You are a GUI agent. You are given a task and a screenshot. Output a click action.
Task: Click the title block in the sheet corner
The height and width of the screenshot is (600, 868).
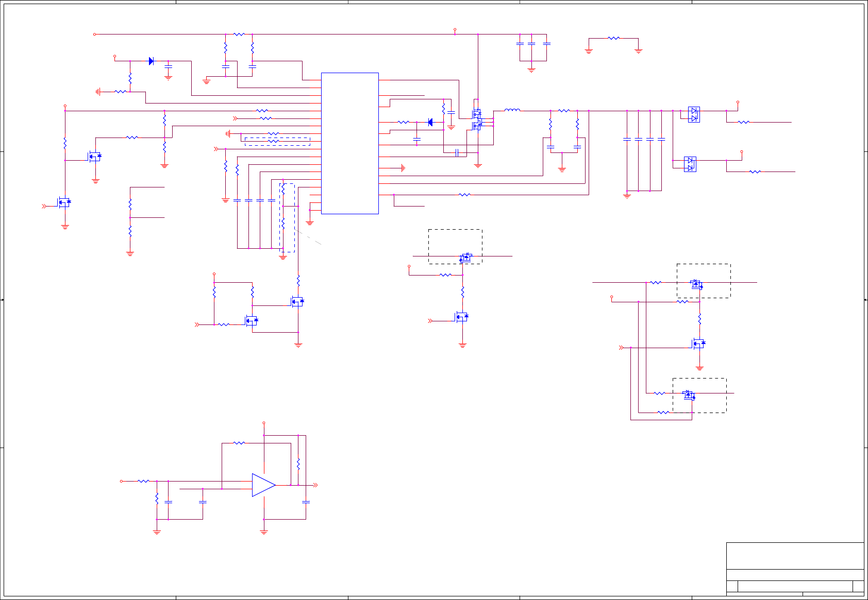pos(795,569)
